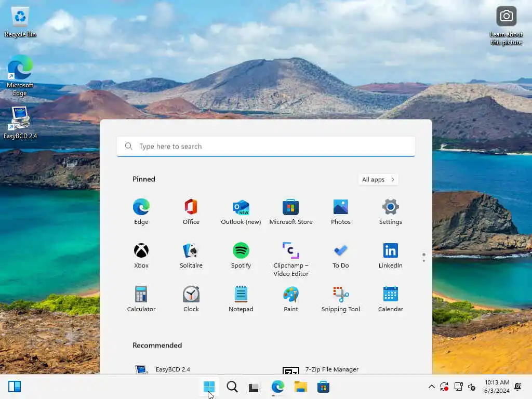532x399 pixels.
Task: Open the Solitaire game
Action: coord(191,256)
